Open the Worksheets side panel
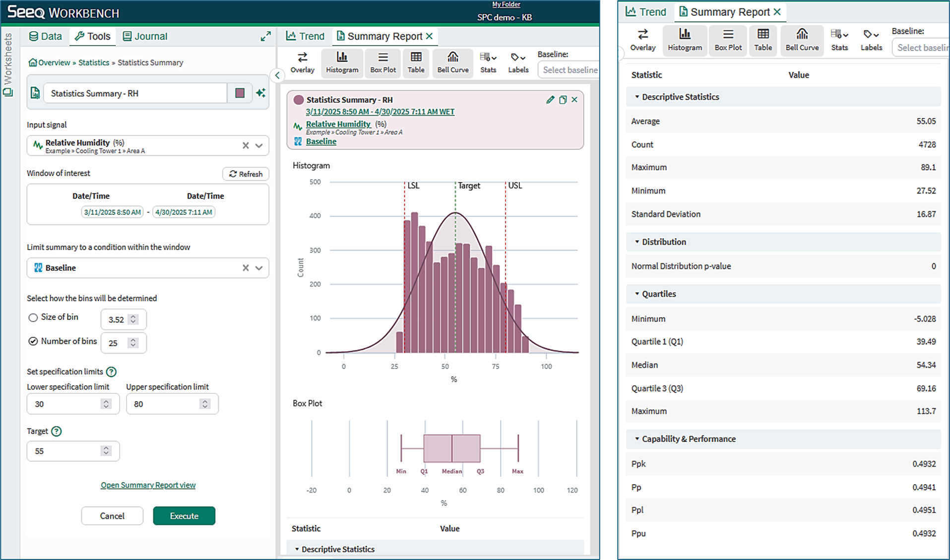950x560 pixels. coord(8,65)
